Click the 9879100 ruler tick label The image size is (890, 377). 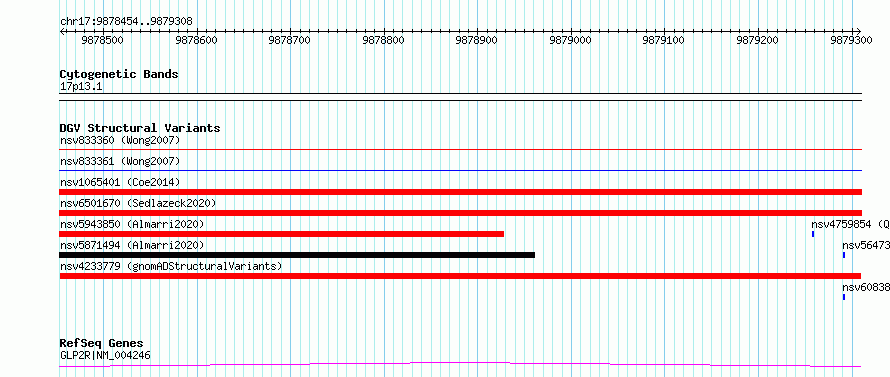(665, 40)
